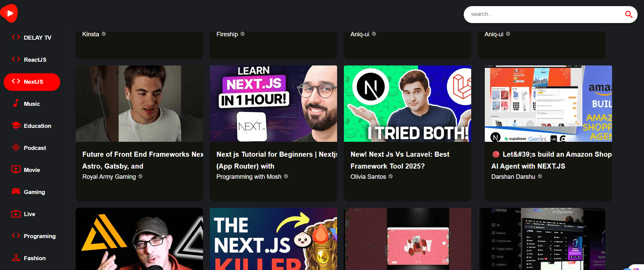Open thumbnail of man in cap

pos(139,239)
